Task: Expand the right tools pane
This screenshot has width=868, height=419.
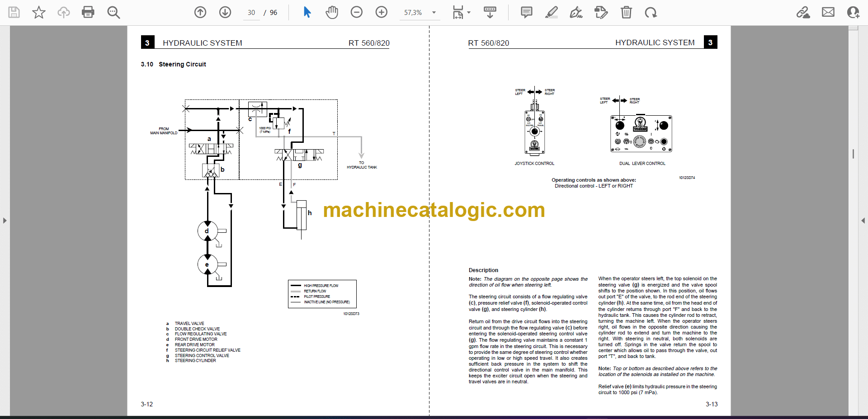Action: coord(863,221)
